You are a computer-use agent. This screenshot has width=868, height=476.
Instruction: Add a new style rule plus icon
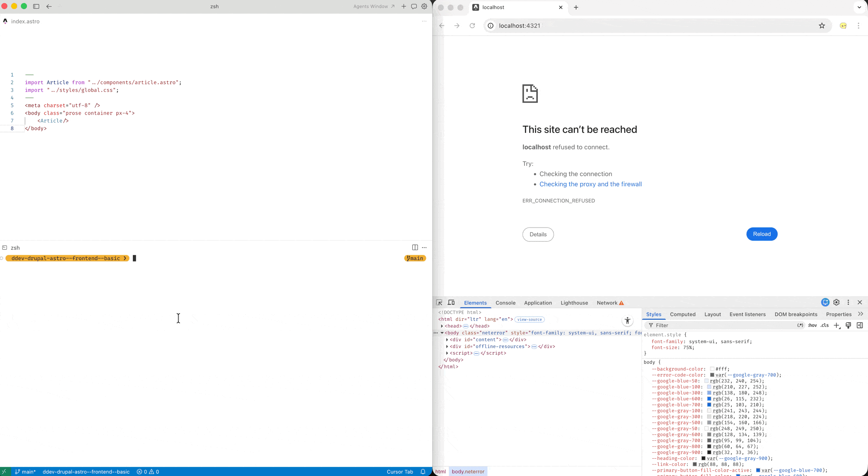pos(837,325)
